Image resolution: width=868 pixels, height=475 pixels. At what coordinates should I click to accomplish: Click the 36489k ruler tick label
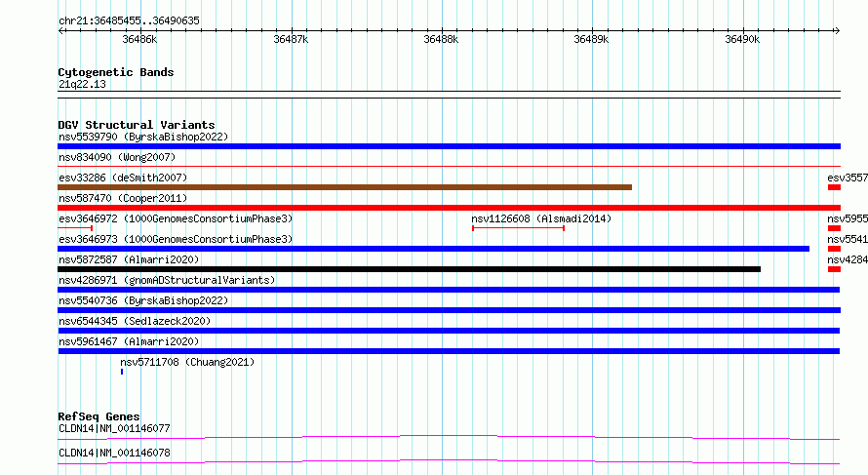coord(591,39)
